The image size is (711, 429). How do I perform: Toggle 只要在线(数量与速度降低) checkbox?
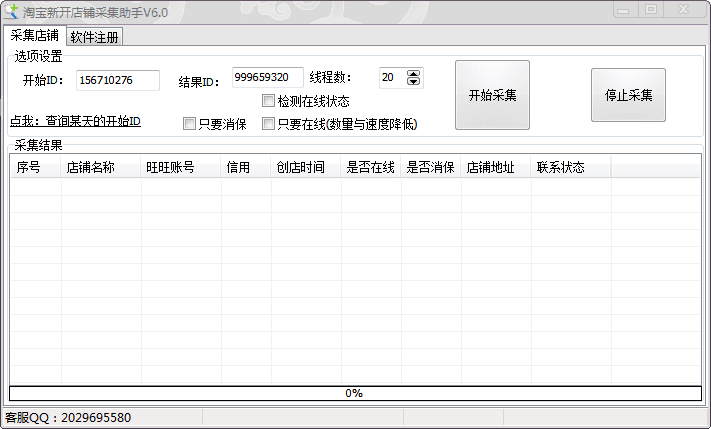(x=268, y=123)
